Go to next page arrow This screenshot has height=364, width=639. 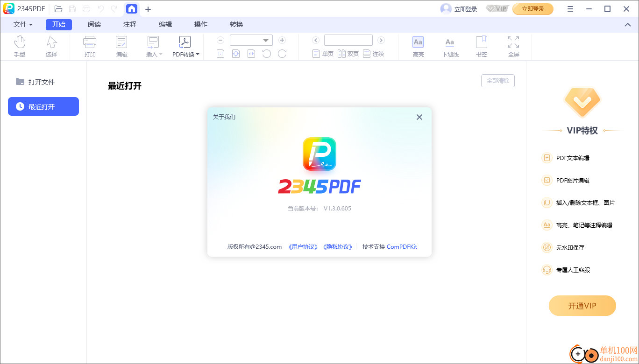click(x=381, y=41)
